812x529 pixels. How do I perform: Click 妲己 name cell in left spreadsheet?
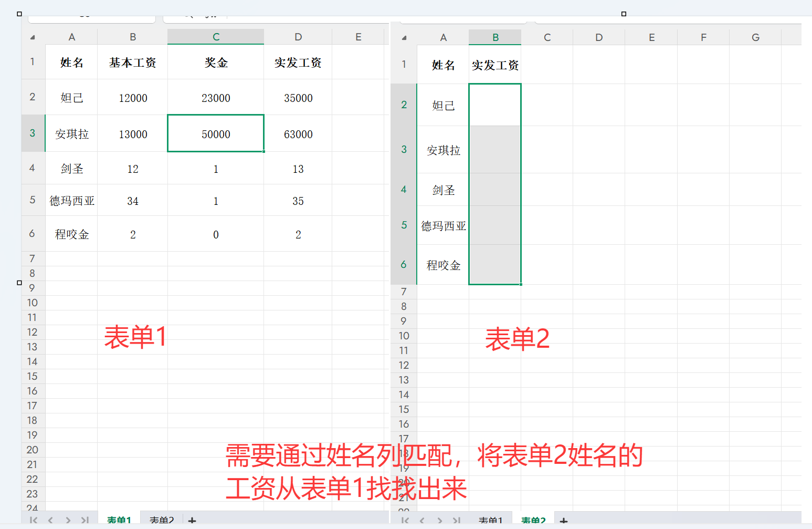tap(72, 98)
